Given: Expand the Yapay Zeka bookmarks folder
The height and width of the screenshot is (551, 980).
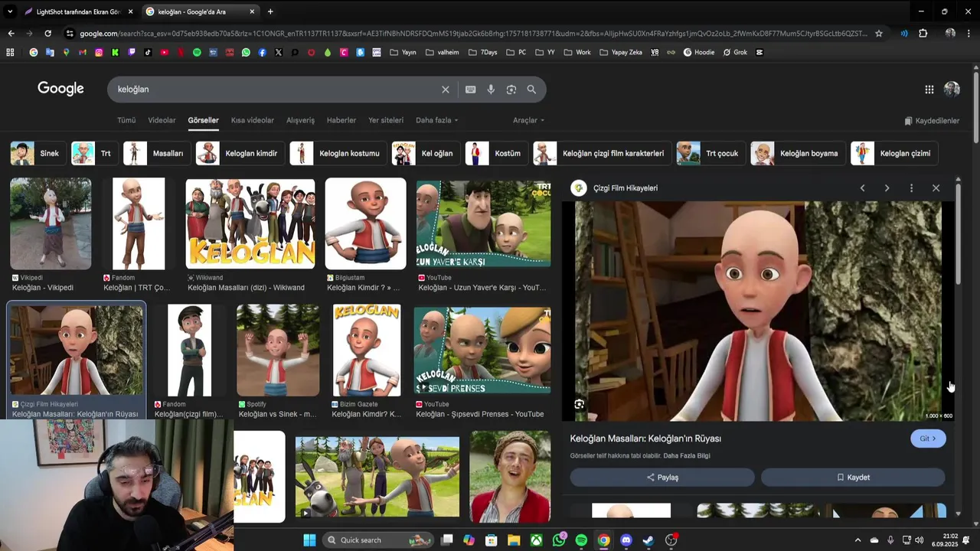Looking at the screenshot, I should (620, 53).
